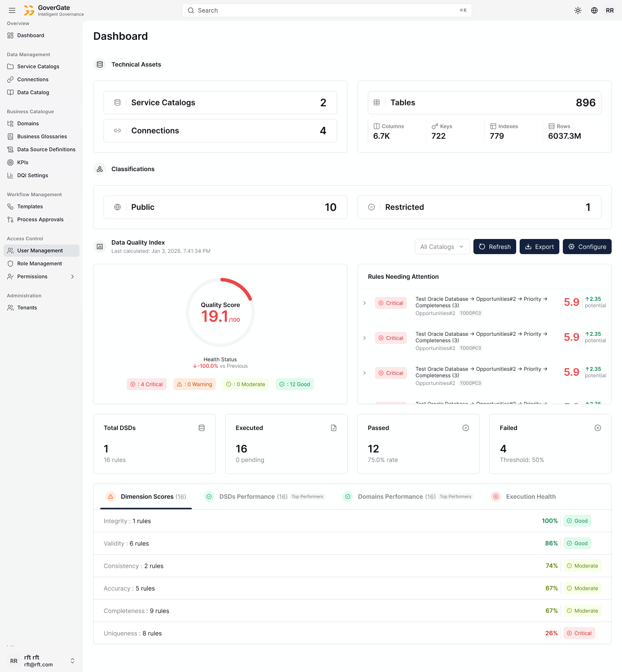
Task: Open the All Catalogs dropdown
Action: point(442,247)
